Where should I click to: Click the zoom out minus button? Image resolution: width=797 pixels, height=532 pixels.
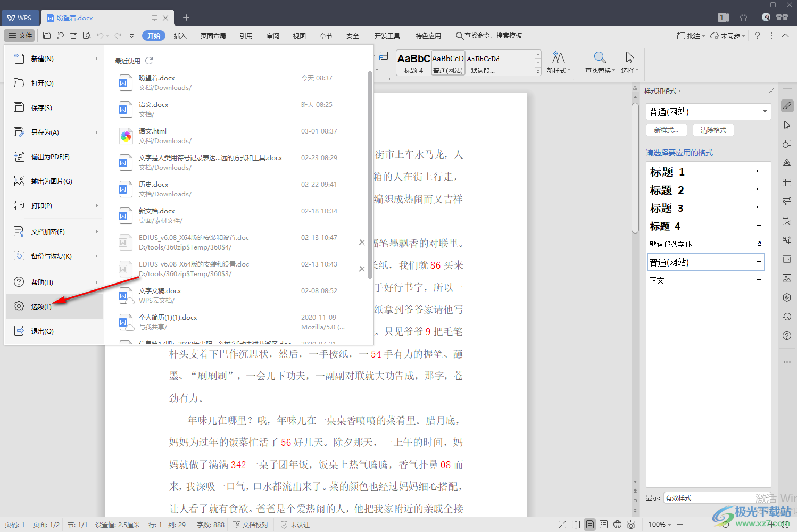pyautogui.click(x=680, y=525)
